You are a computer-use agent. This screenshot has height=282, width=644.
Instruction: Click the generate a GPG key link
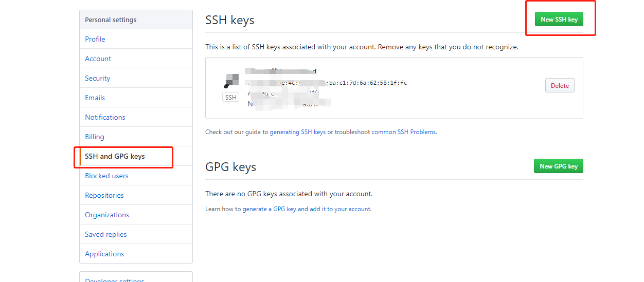point(269,209)
